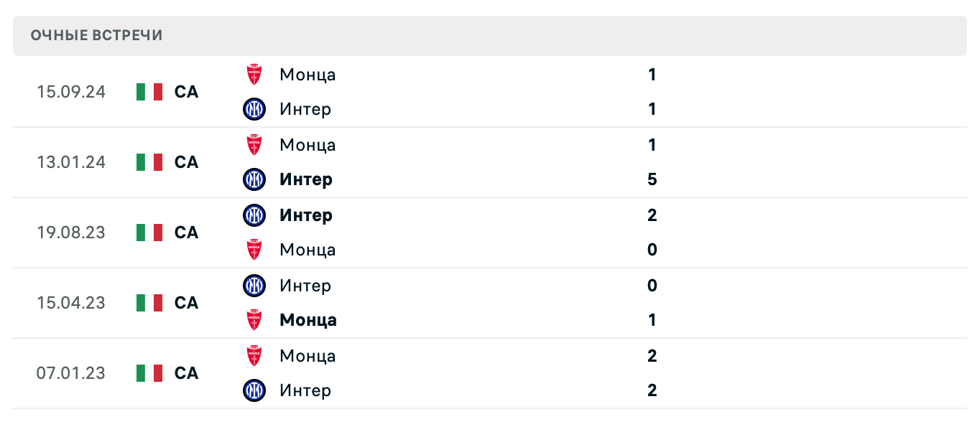
Task: Open bold Монца team in 15.04.23 match
Action: point(308,320)
